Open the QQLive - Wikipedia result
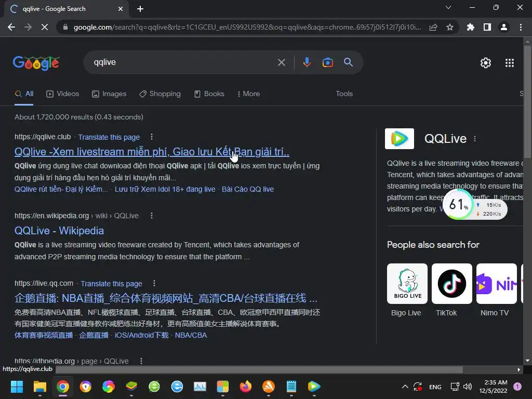The width and height of the screenshot is (532, 399). [59, 231]
